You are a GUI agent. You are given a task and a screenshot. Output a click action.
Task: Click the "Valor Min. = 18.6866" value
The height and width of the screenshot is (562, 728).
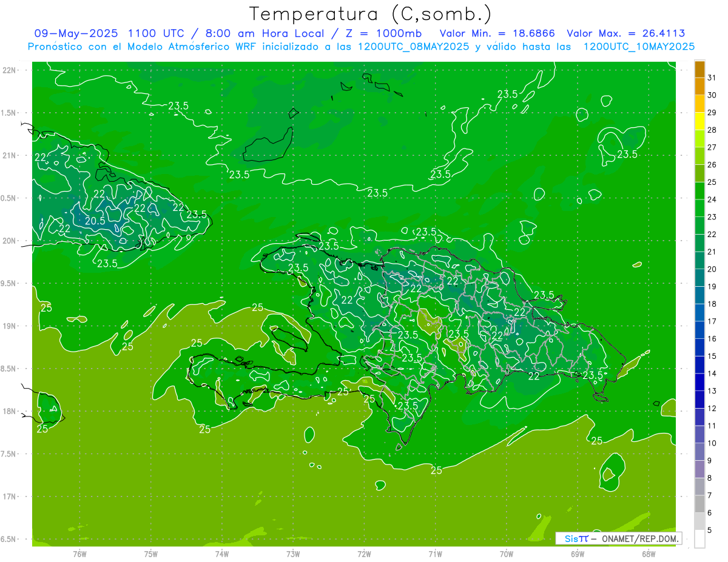click(x=497, y=33)
